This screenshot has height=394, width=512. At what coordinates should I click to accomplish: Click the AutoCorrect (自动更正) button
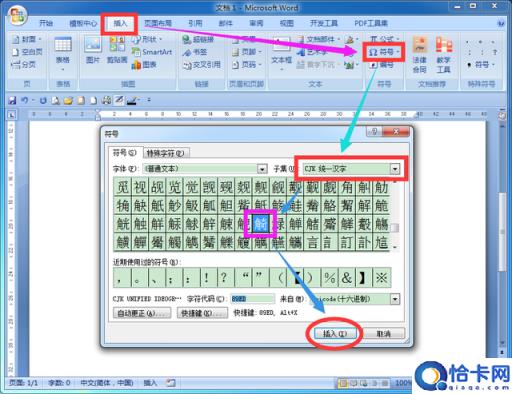(142, 313)
